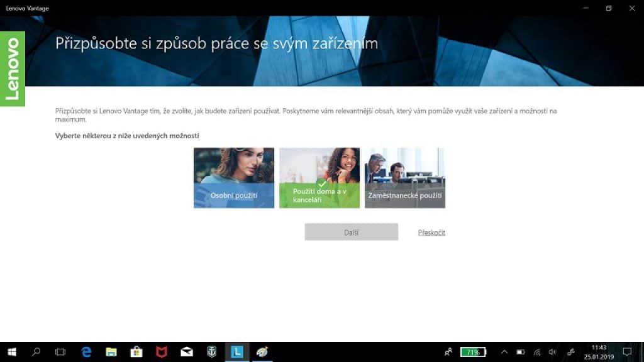Open the Wi-Fi network icon
Viewport: 644px width, 362px height.
tap(537, 352)
